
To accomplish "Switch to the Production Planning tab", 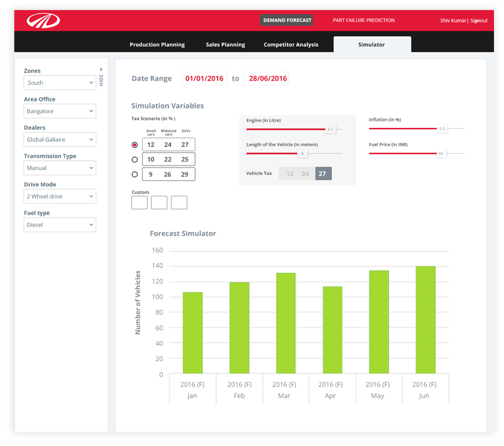I will coord(157,45).
